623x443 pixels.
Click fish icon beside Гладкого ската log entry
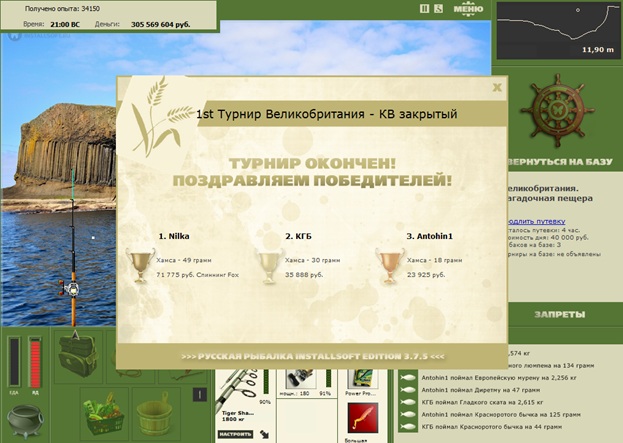pos(408,402)
